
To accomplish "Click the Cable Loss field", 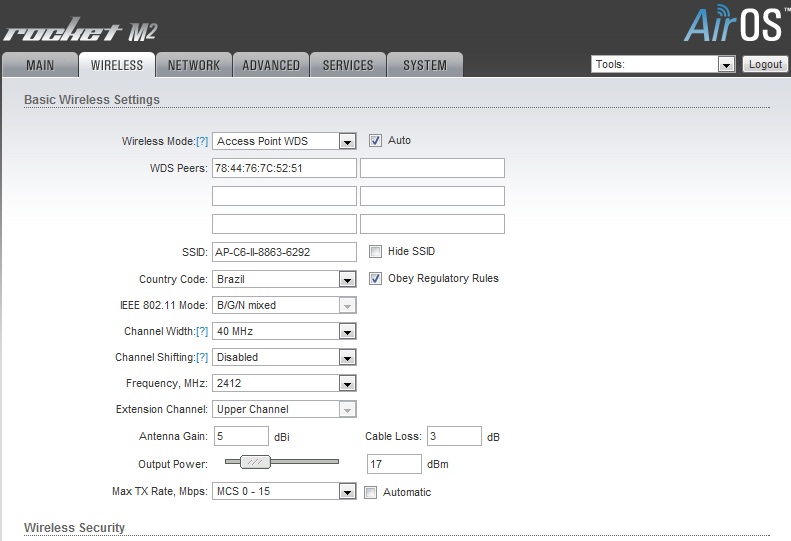I will coord(454,436).
